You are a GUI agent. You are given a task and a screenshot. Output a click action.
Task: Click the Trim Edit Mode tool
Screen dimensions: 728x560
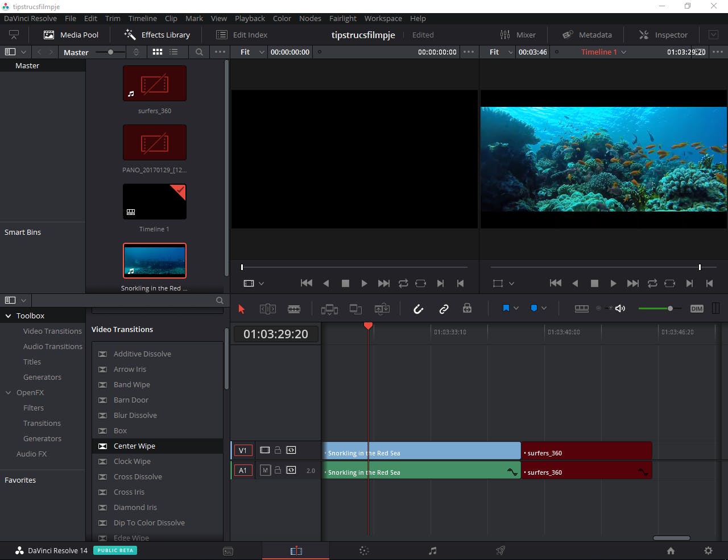(267, 309)
